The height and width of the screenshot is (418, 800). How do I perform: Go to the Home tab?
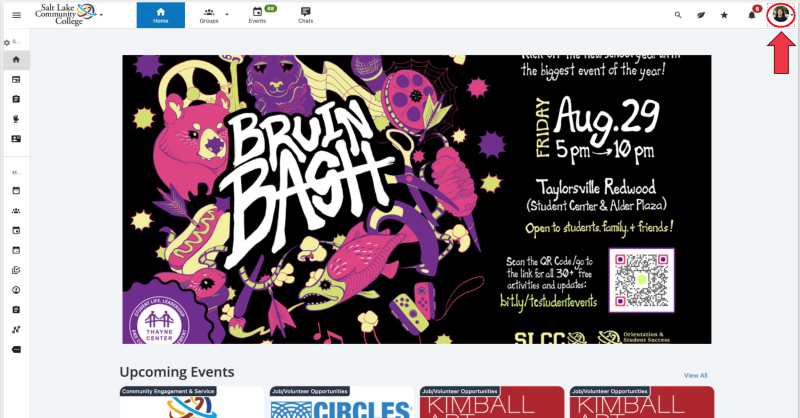(161, 15)
